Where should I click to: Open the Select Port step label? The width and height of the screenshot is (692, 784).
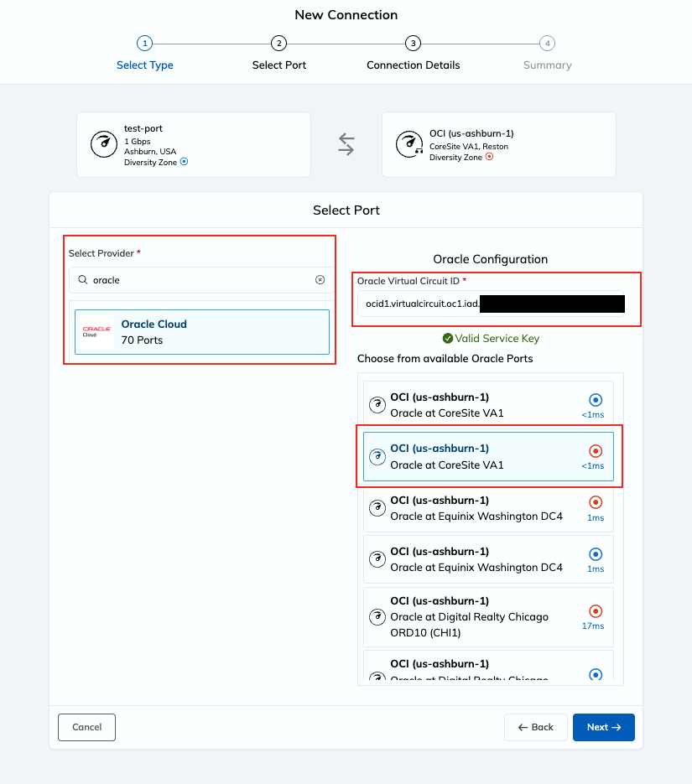pos(278,65)
